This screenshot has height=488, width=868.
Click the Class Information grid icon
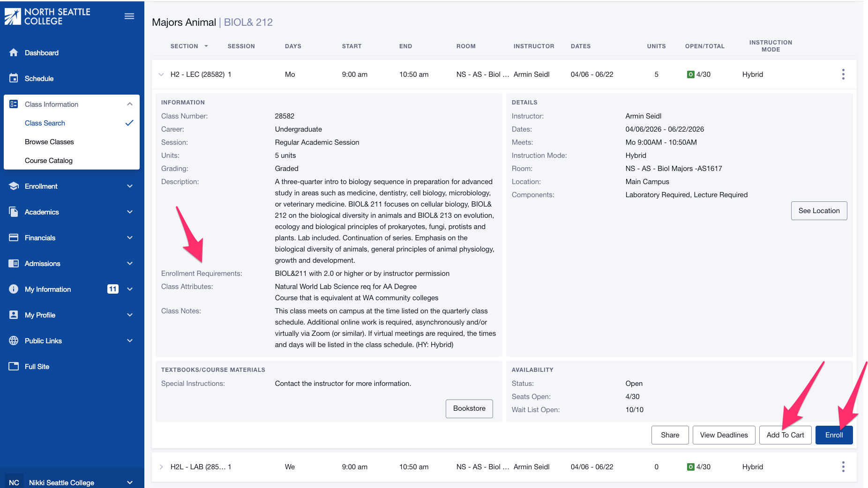pos(14,104)
